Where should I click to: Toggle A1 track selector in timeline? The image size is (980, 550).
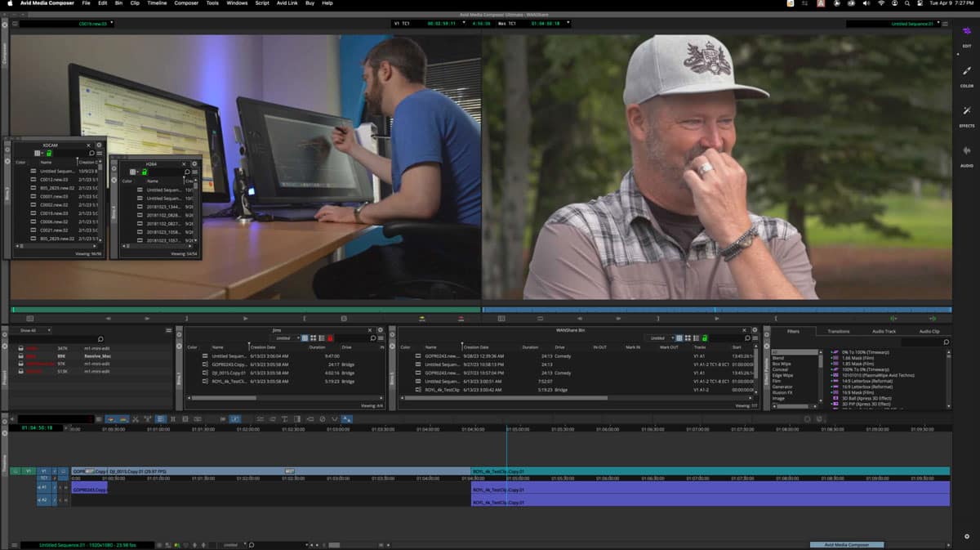pyautogui.click(x=44, y=487)
